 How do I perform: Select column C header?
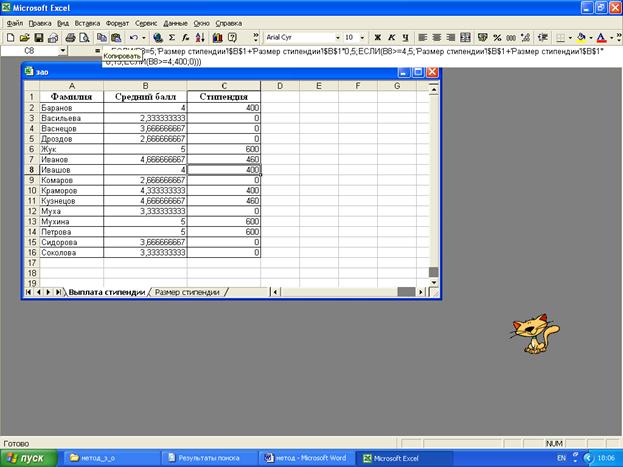click(224, 86)
